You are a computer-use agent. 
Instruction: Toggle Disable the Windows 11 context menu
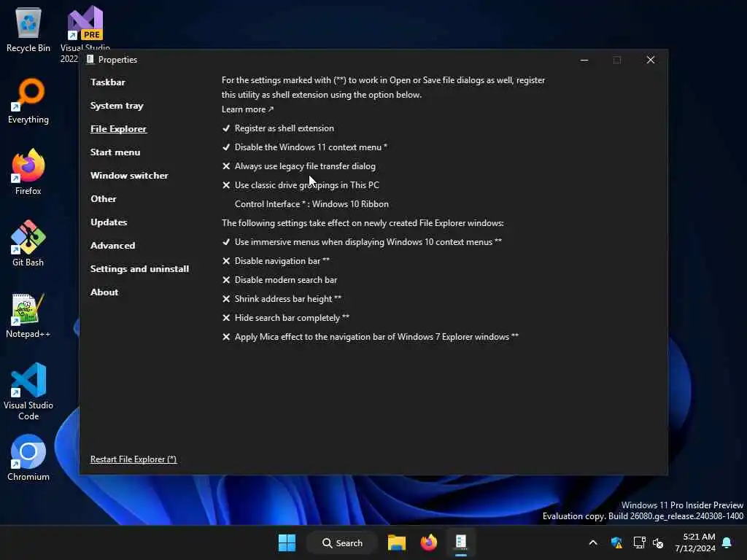305,147
